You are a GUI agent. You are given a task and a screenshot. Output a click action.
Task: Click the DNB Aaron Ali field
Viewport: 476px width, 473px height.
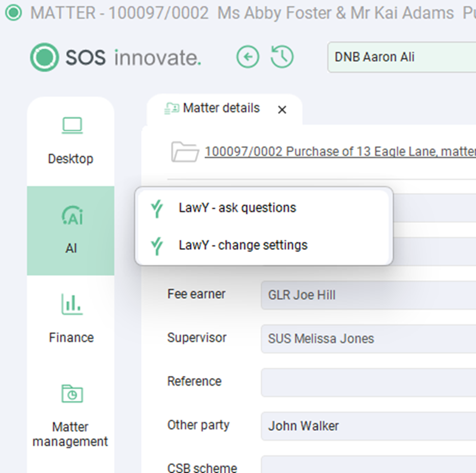click(x=402, y=57)
